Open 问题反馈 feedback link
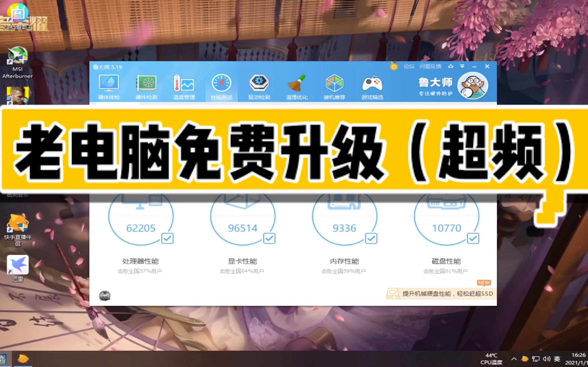The image size is (588, 367). click(430, 66)
